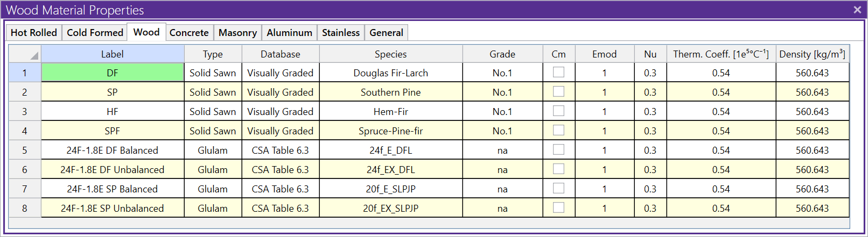Select the Type cell for SPF row
The width and height of the screenshot is (868, 237).
tap(213, 131)
